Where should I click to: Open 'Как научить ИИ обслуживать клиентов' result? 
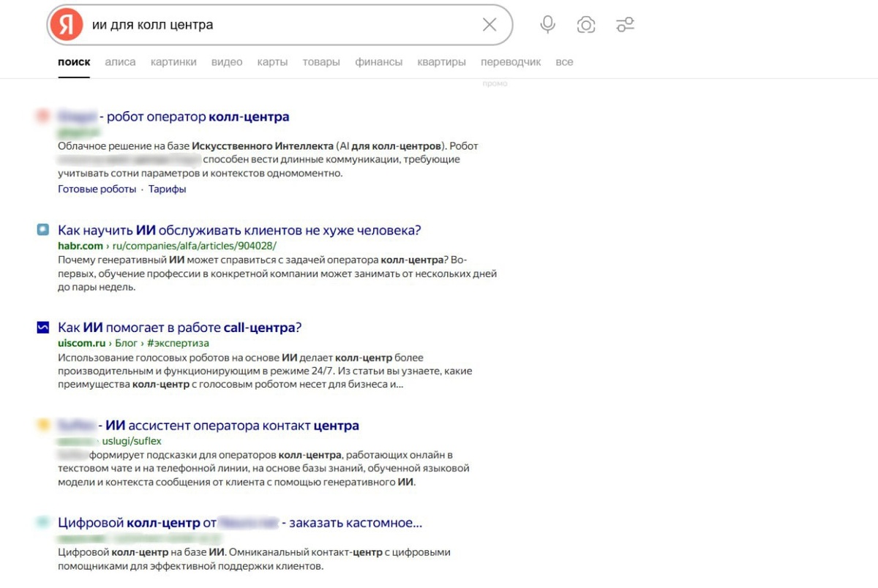tap(239, 230)
